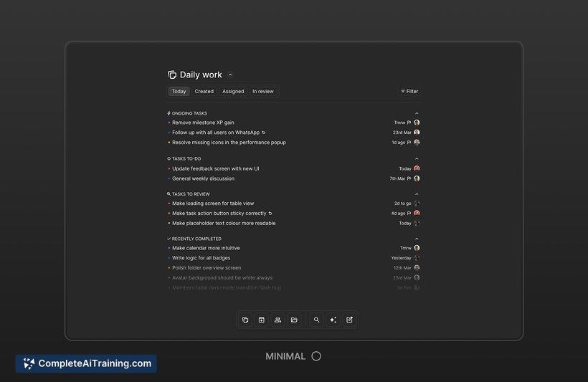Open the members icon in bottom dock
The image size is (588, 382).
pyautogui.click(x=278, y=320)
